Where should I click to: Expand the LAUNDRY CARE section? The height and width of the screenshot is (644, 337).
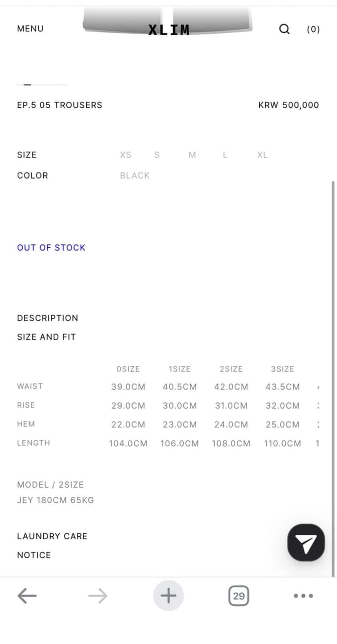click(x=52, y=536)
